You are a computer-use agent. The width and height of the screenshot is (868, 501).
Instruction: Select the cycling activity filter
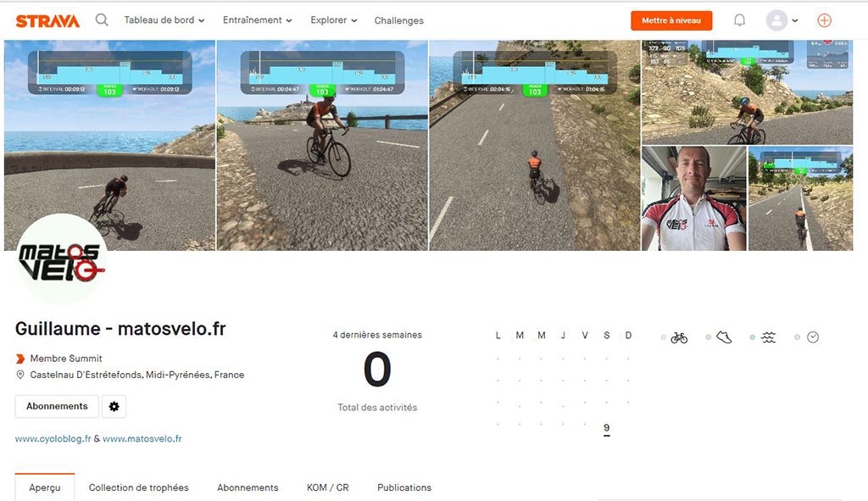[x=679, y=337]
